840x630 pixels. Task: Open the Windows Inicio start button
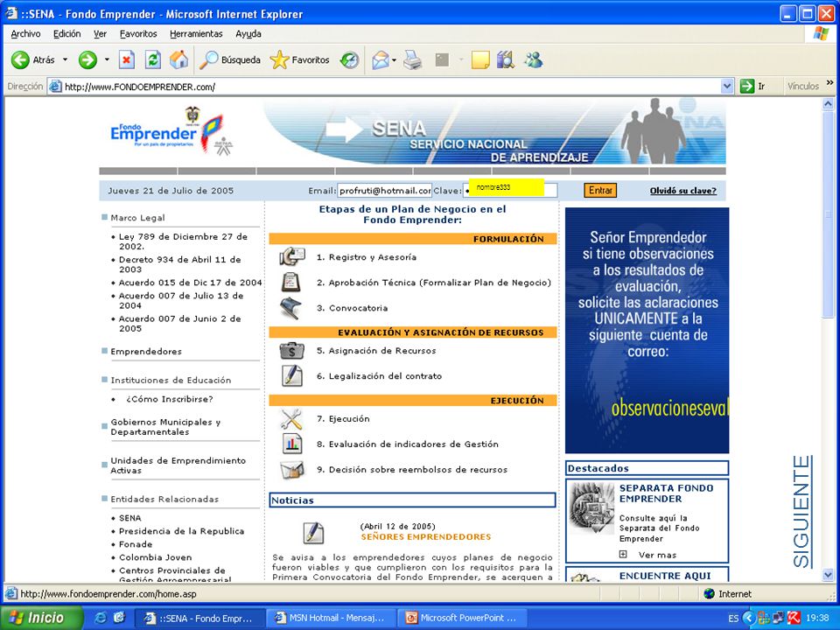[x=41, y=618]
